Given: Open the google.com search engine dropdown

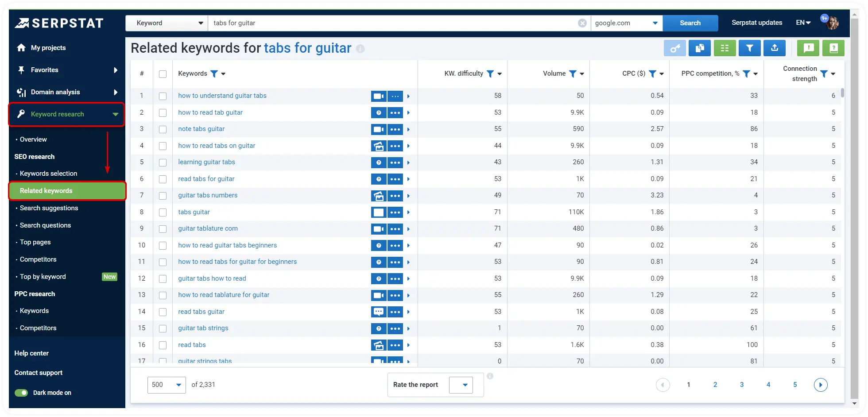Looking at the screenshot, I should [627, 23].
